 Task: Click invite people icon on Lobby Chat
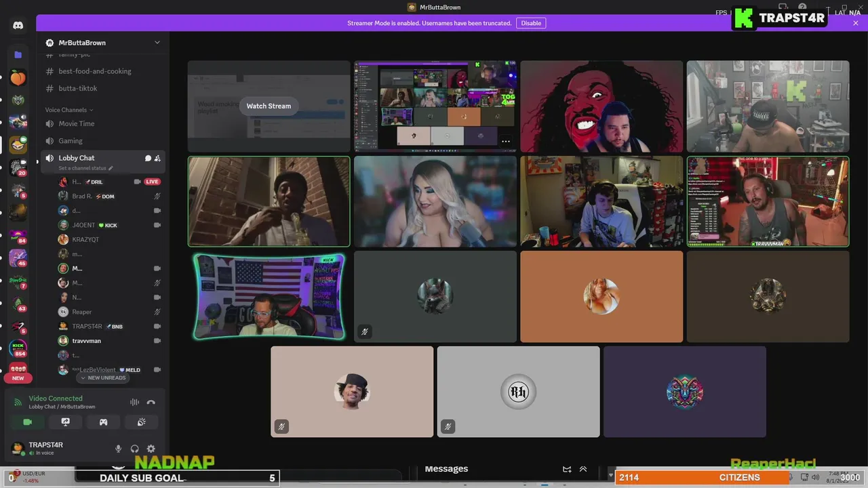(x=157, y=158)
